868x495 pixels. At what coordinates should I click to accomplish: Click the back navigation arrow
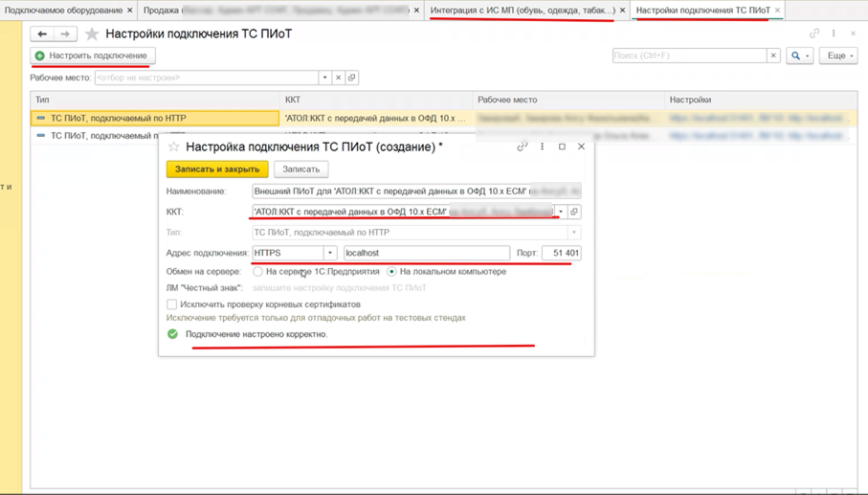42,34
